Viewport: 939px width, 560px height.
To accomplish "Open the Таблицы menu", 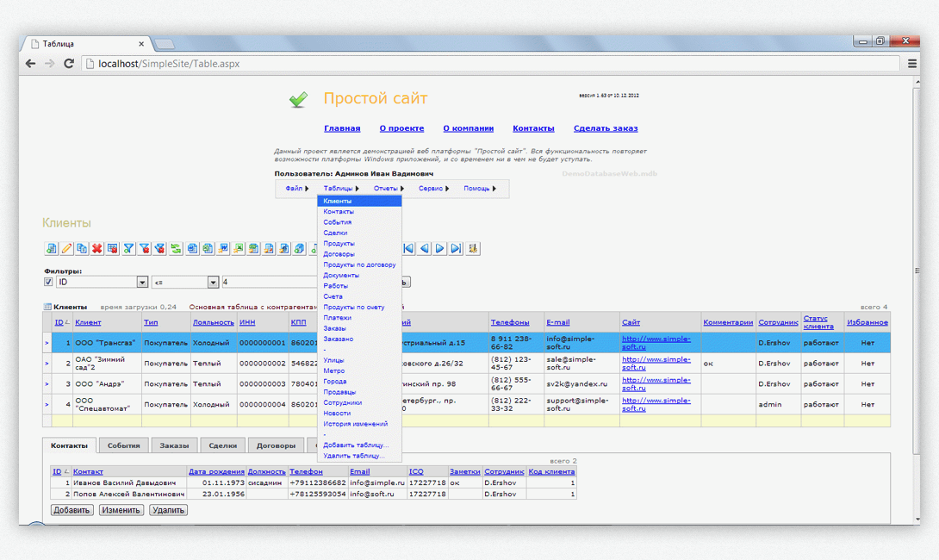I will (x=341, y=189).
